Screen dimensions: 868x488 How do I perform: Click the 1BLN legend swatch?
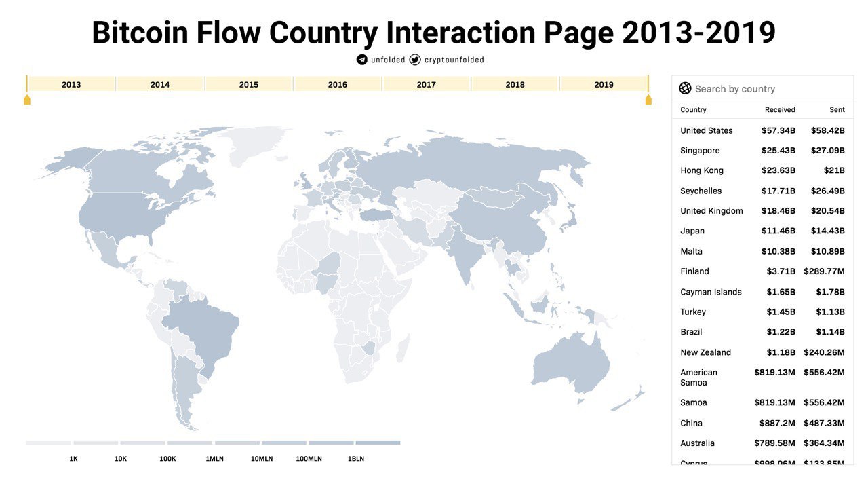[378, 443]
